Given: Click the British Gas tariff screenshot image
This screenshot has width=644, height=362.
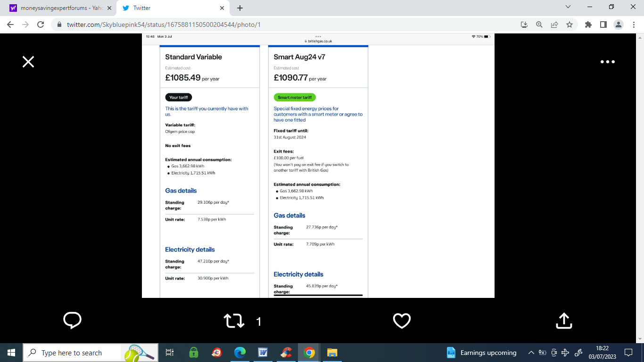Looking at the screenshot, I should [x=318, y=165].
